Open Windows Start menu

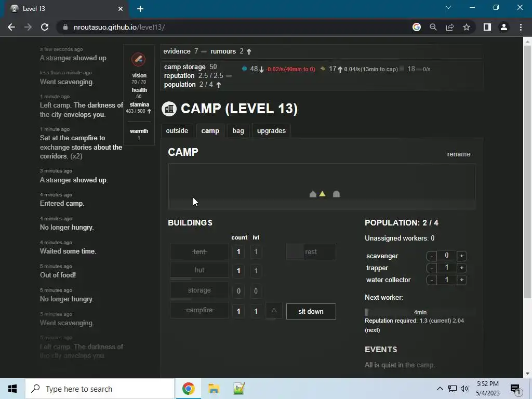click(12, 389)
